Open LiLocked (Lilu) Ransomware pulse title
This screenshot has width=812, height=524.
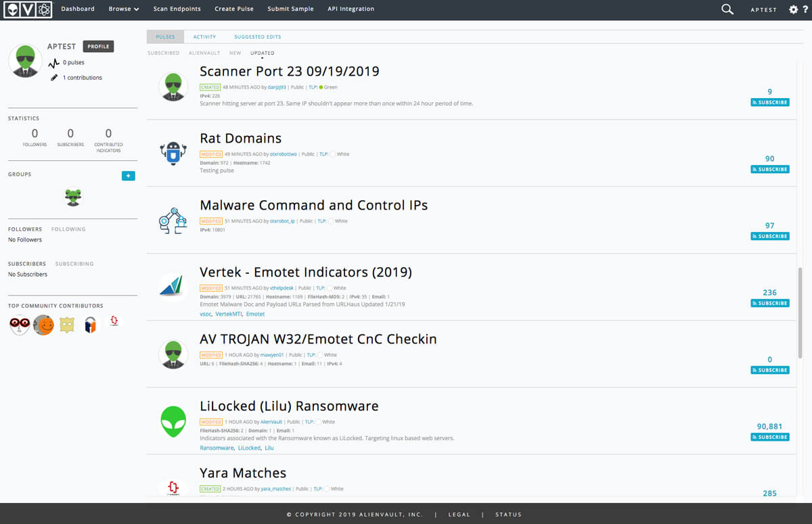[x=290, y=406]
